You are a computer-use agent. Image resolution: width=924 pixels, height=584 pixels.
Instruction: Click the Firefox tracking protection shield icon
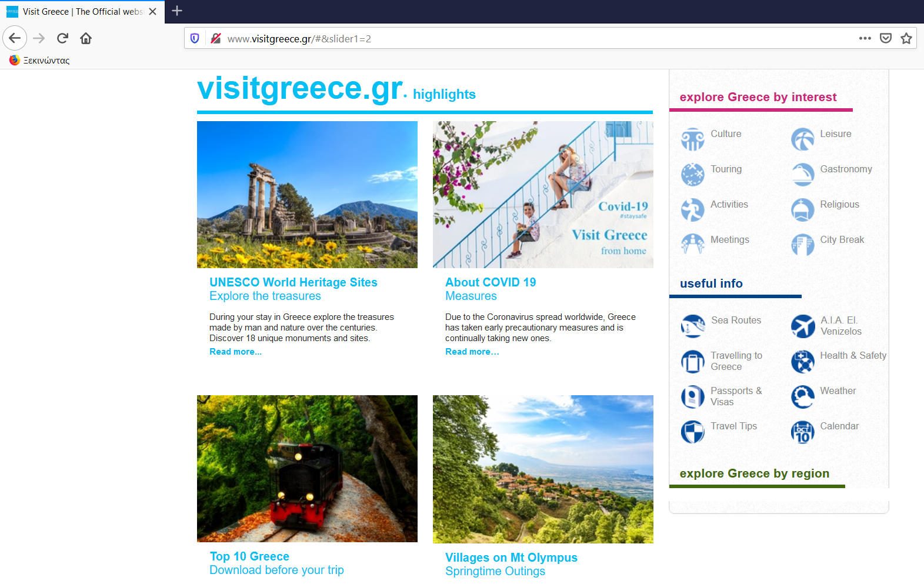click(195, 38)
